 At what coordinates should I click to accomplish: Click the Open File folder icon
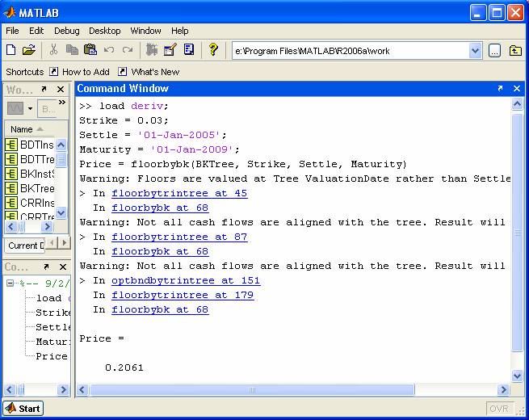pos(29,50)
